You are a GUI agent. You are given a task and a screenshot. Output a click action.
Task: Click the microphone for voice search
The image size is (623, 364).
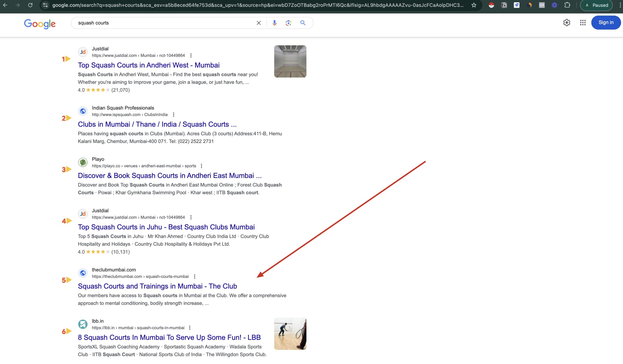point(274,23)
